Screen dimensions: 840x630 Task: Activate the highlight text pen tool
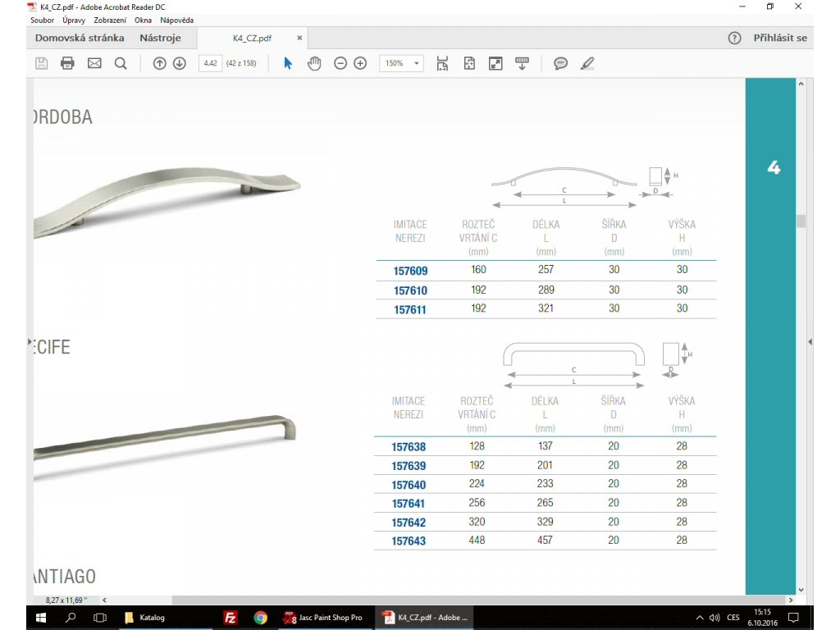(587, 63)
